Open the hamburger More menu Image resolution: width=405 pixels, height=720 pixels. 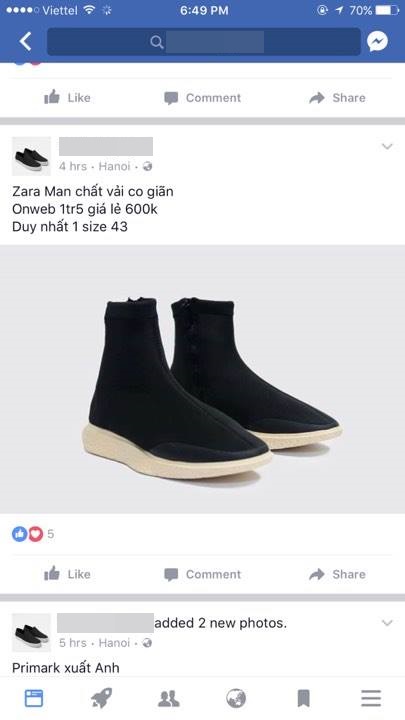coord(371,698)
